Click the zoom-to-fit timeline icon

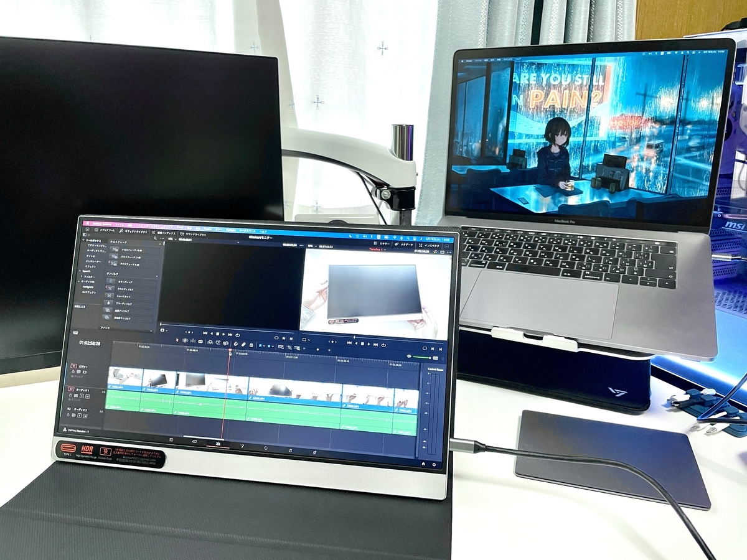coord(281,346)
